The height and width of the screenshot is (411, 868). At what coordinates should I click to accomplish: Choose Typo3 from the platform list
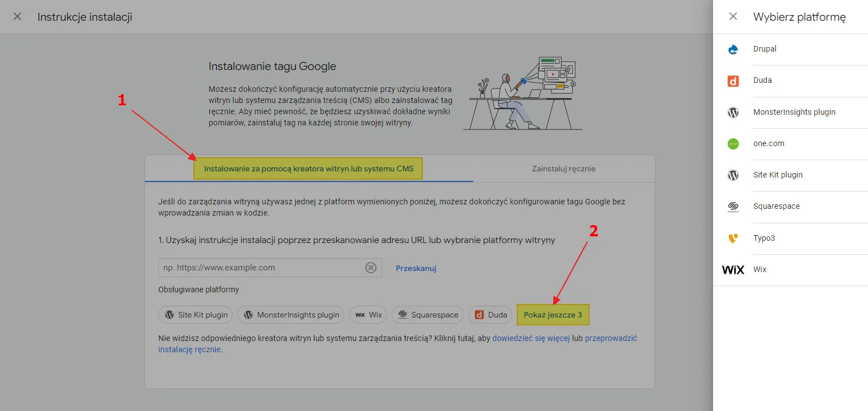[791, 238]
